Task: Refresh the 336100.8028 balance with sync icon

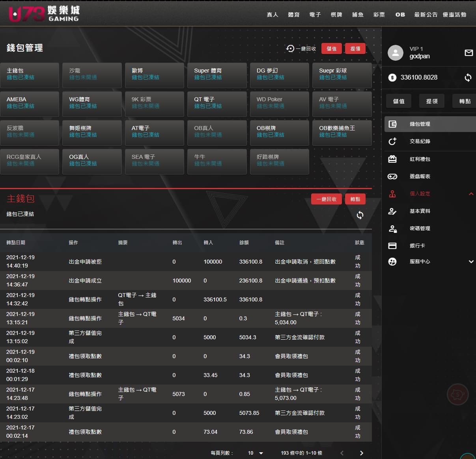Action: pyautogui.click(x=468, y=78)
